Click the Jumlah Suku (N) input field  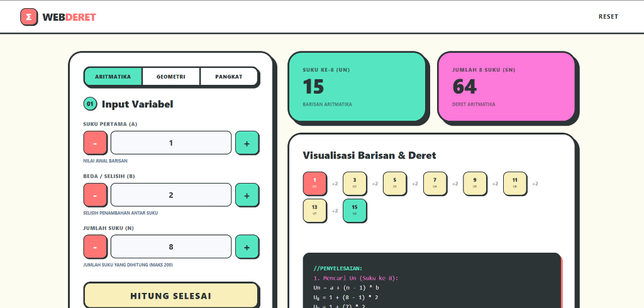pos(171,246)
